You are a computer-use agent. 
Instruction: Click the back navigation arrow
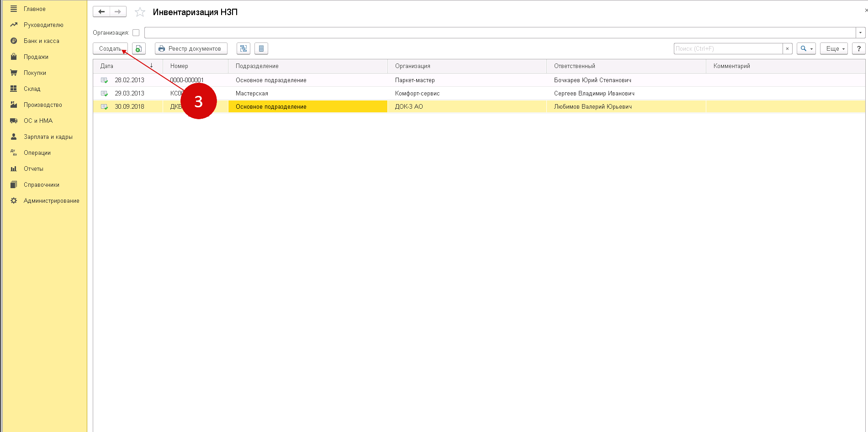[x=101, y=12]
